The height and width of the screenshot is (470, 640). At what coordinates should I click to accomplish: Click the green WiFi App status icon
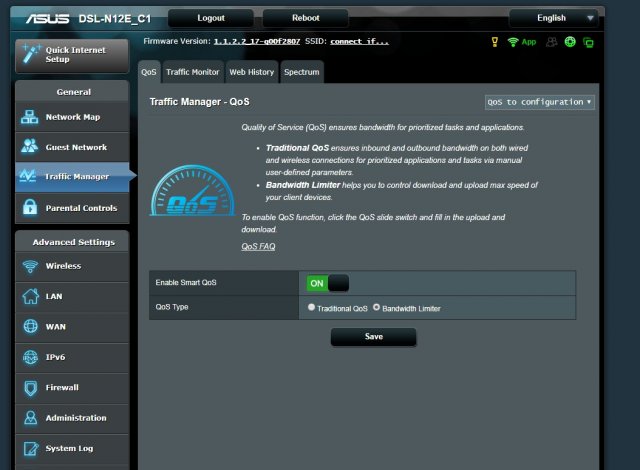click(514, 42)
